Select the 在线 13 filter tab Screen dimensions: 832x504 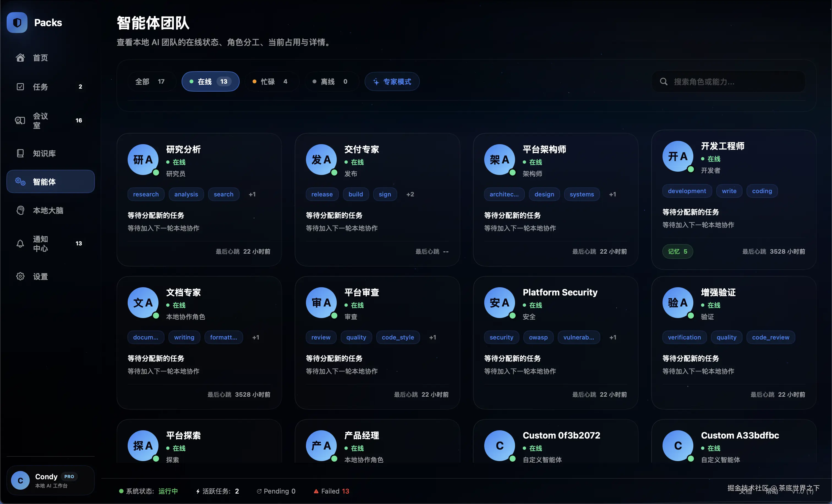pyautogui.click(x=210, y=82)
